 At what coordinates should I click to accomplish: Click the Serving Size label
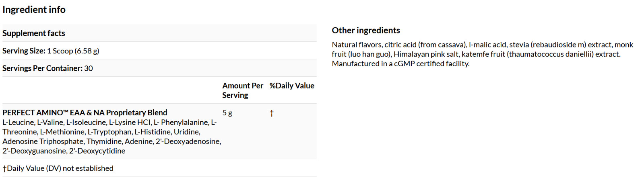24,51
